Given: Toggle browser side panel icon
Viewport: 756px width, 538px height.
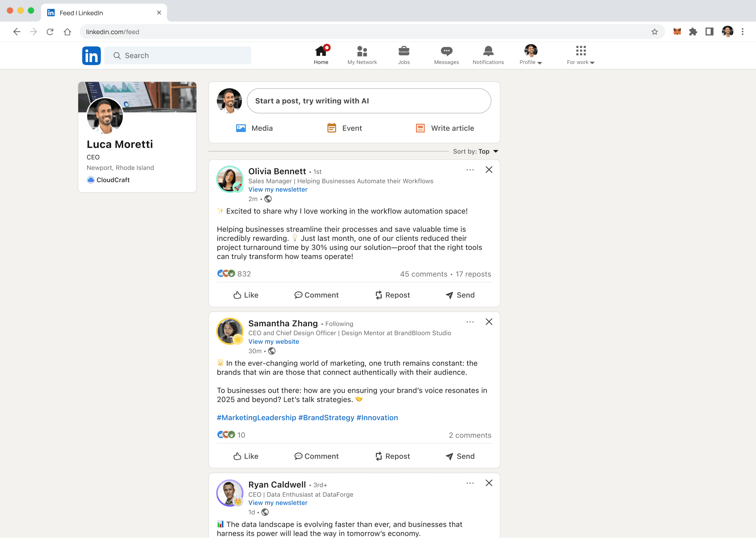Looking at the screenshot, I should click(x=709, y=32).
